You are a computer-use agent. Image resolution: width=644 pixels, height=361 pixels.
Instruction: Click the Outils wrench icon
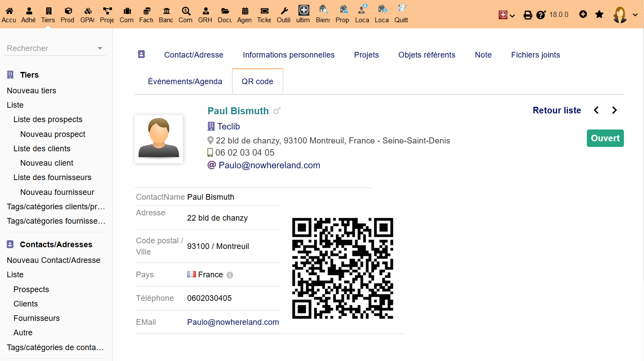pyautogui.click(x=284, y=11)
